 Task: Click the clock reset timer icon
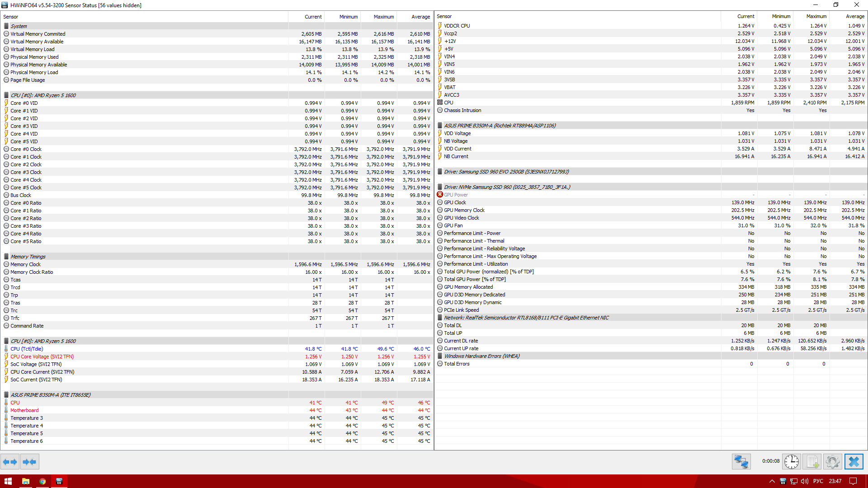pos(792,462)
